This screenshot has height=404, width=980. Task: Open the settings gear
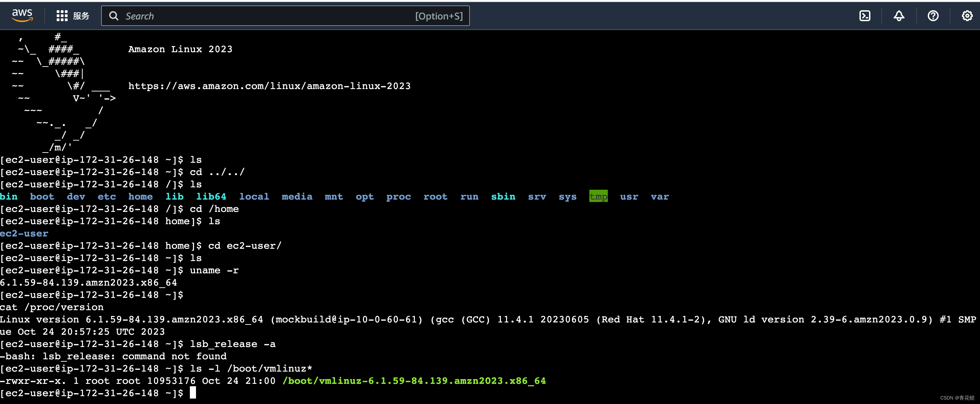pyautogui.click(x=967, y=16)
